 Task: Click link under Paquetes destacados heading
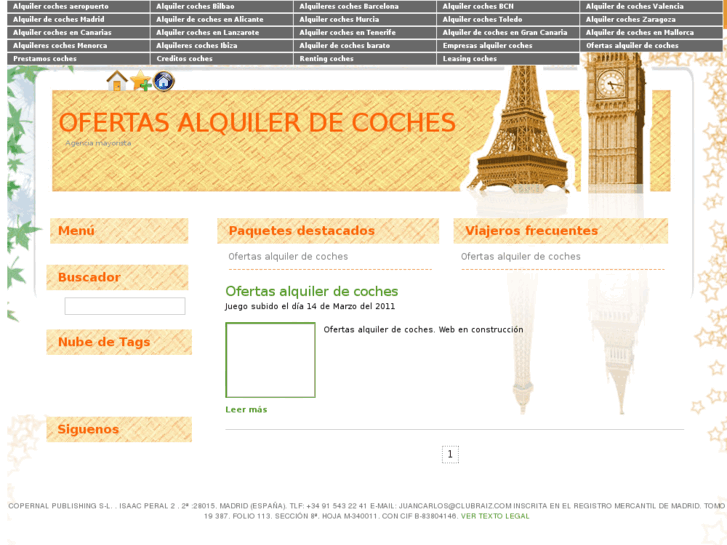click(x=288, y=256)
